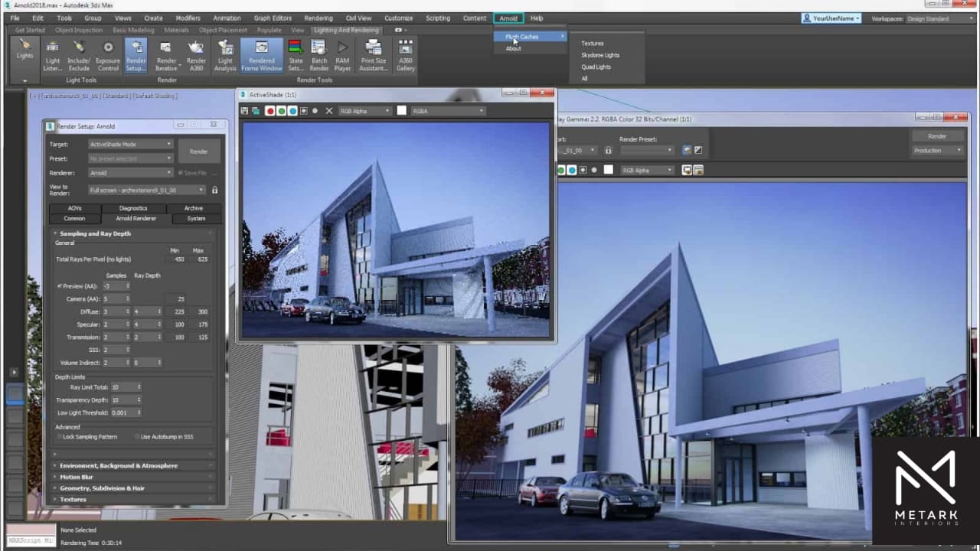This screenshot has height=551, width=980.
Task: Open the State Sets tool
Action: pyautogui.click(x=296, y=55)
